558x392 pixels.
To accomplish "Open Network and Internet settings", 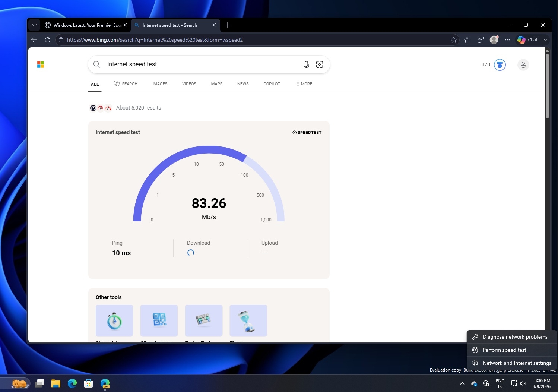I will [516, 363].
